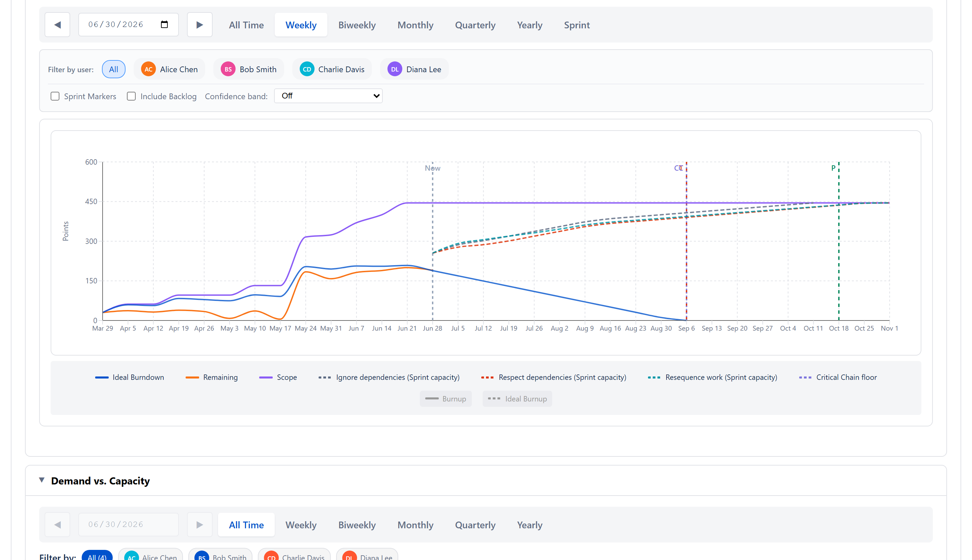Select Weekly range for burndown
Screen dimensions: 972x560
pos(301,25)
